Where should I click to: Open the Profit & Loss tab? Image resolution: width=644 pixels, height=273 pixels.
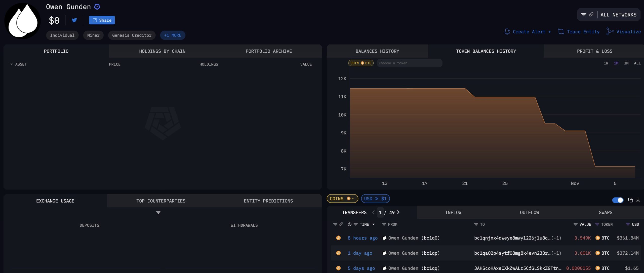(x=594, y=51)
